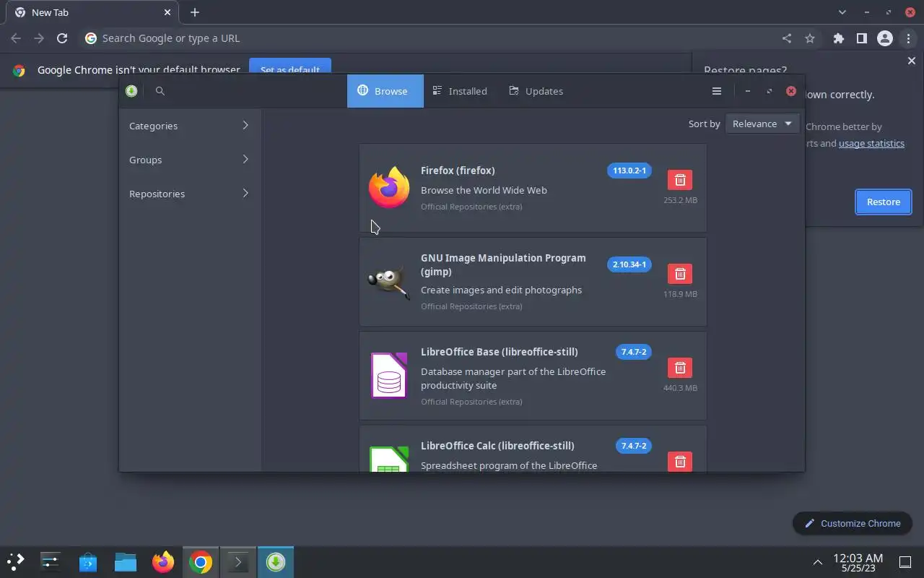The image size is (924, 578).
Task: Open the hamburger menu in package manager
Action: 717,91
